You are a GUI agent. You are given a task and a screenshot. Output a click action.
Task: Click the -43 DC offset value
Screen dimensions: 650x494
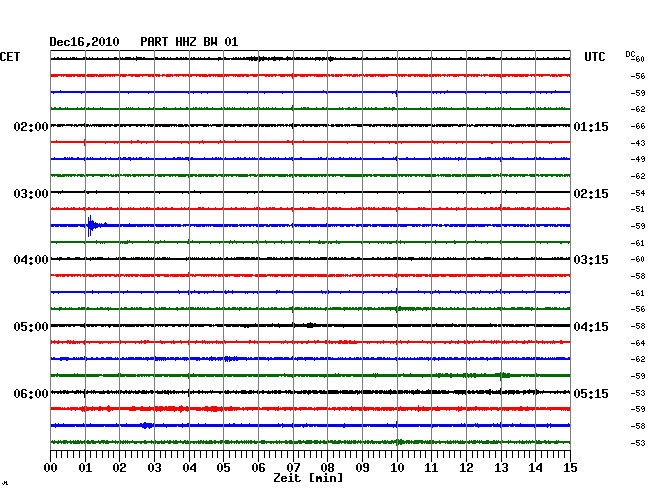(x=638, y=143)
